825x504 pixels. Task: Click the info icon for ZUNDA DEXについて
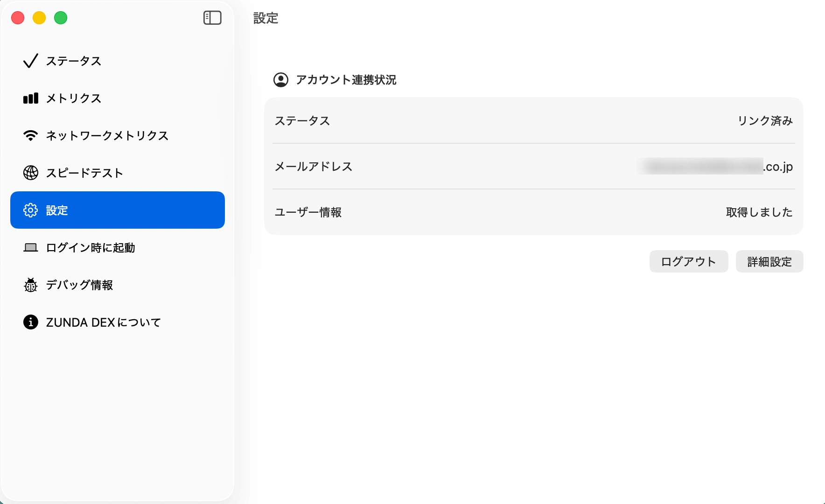click(x=31, y=322)
